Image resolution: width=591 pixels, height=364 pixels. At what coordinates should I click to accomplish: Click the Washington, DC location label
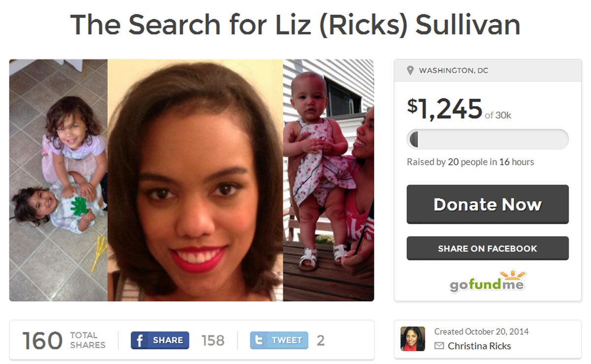(453, 71)
